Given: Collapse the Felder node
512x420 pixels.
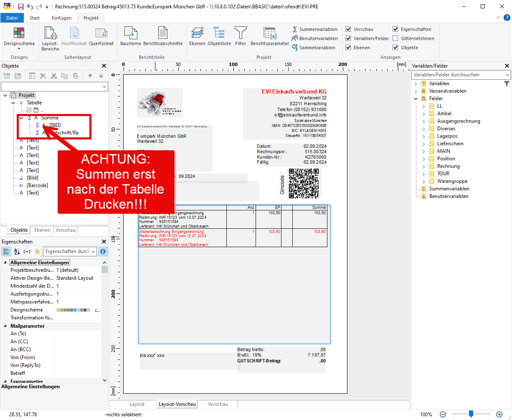Looking at the screenshot, I should pyautogui.click(x=416, y=99).
